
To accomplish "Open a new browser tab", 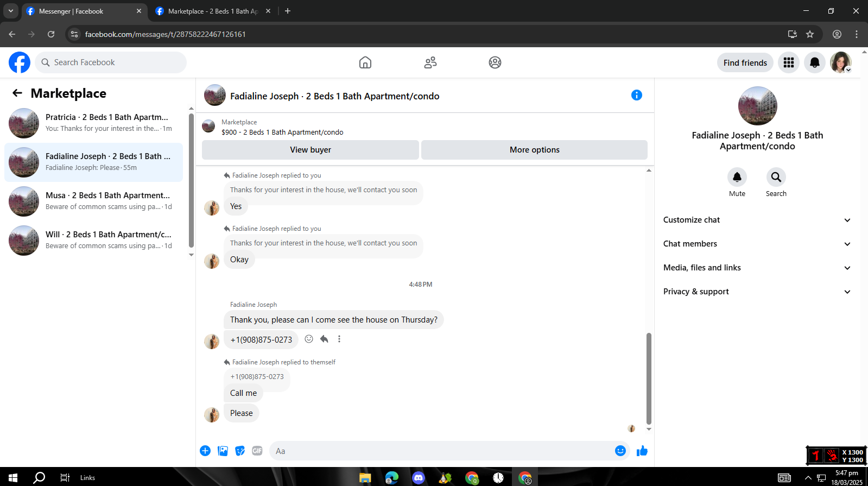I will click(x=288, y=11).
